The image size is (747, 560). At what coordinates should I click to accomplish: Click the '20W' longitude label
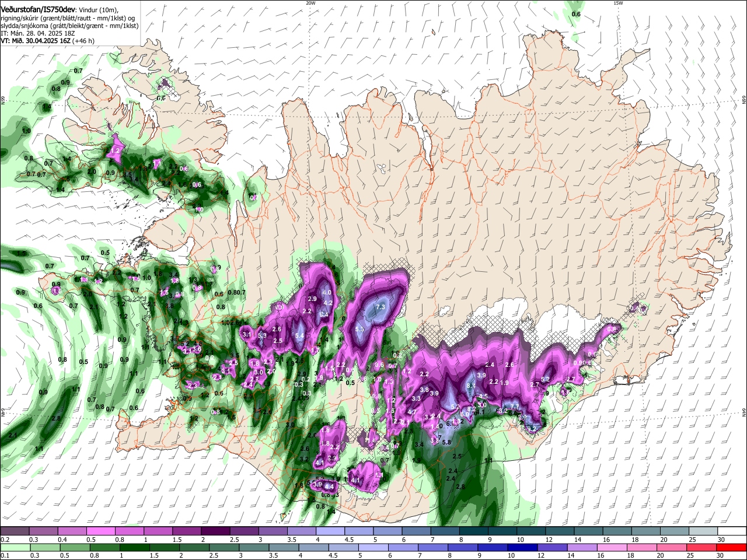pyautogui.click(x=310, y=3)
